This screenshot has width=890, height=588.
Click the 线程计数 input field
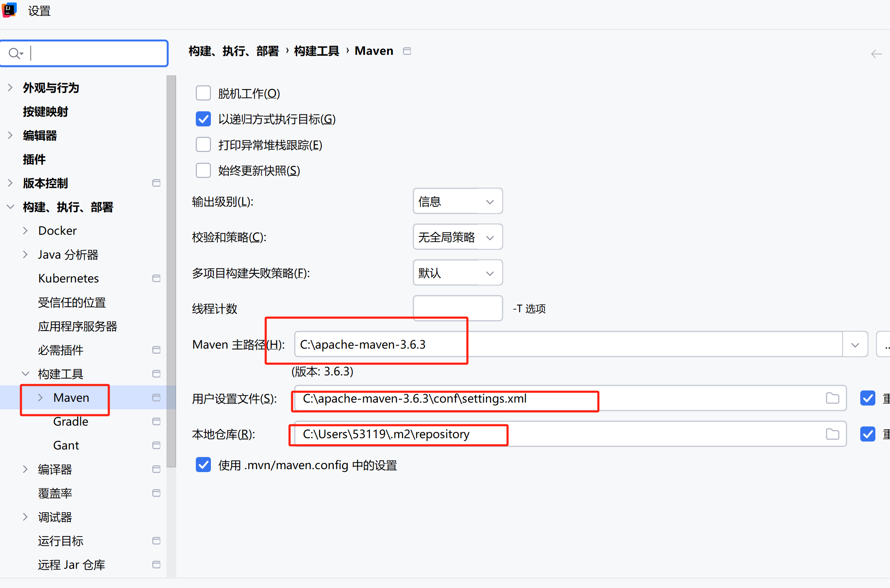click(x=457, y=308)
